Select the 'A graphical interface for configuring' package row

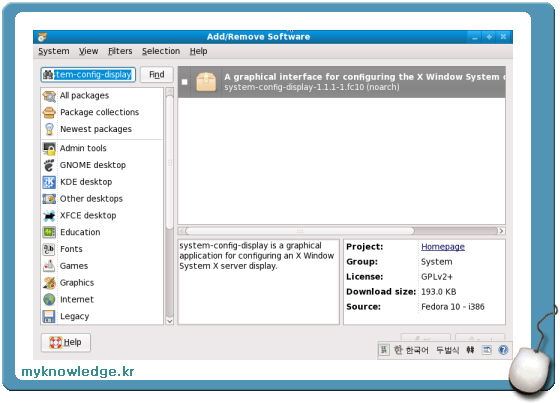pos(342,82)
